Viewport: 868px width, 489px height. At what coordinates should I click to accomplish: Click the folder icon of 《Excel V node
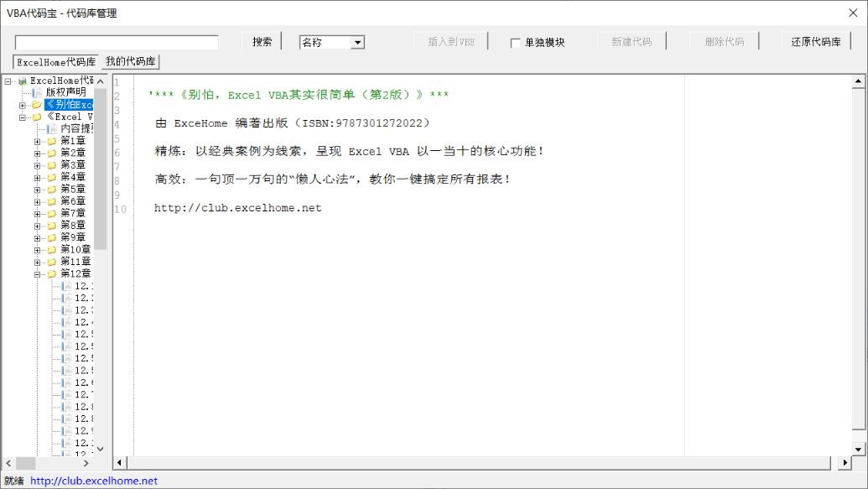pyautogui.click(x=37, y=117)
